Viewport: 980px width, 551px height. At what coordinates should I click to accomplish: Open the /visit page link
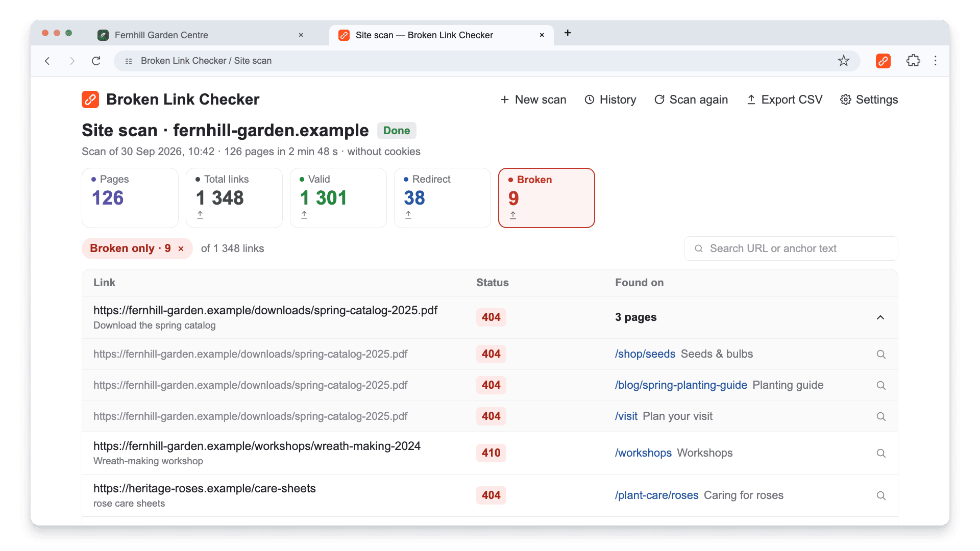626,416
